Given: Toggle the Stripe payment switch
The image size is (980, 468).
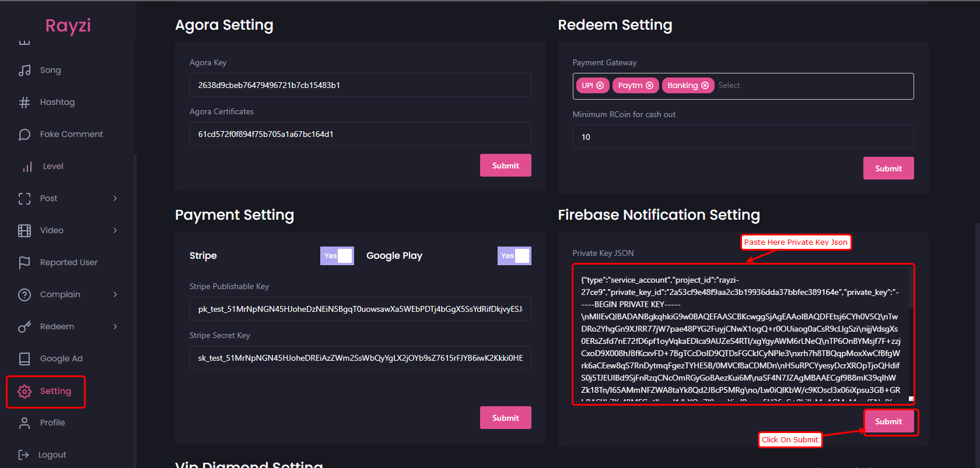Looking at the screenshot, I should click(x=337, y=256).
